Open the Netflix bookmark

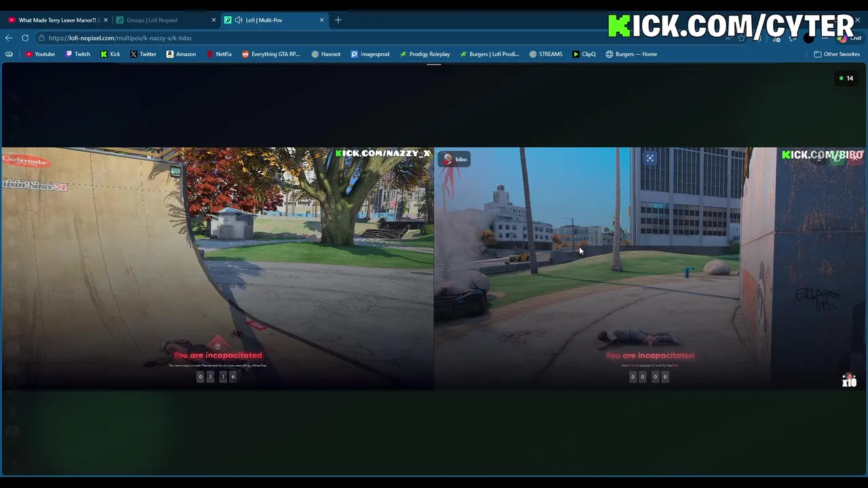coord(218,54)
